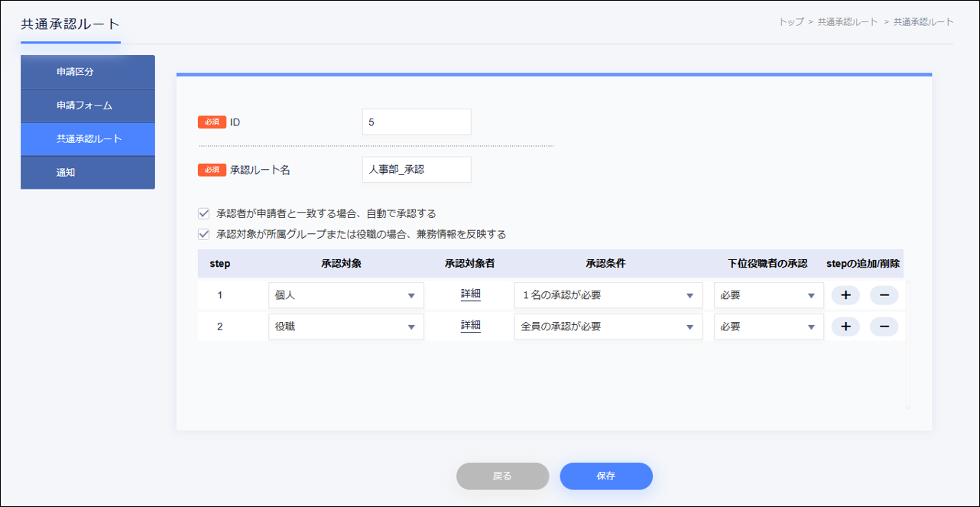Expand the 全員の承認が必要 condition dropdown
The width and height of the screenshot is (980, 507).
click(608, 327)
